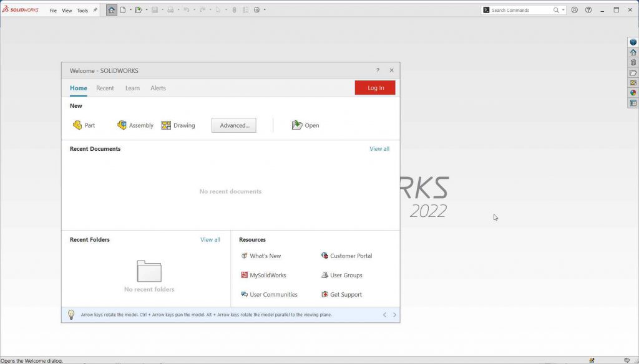Open Appearances color ball tab in task pane
Image resolution: width=639 pixels, height=364 pixels.
(x=633, y=93)
